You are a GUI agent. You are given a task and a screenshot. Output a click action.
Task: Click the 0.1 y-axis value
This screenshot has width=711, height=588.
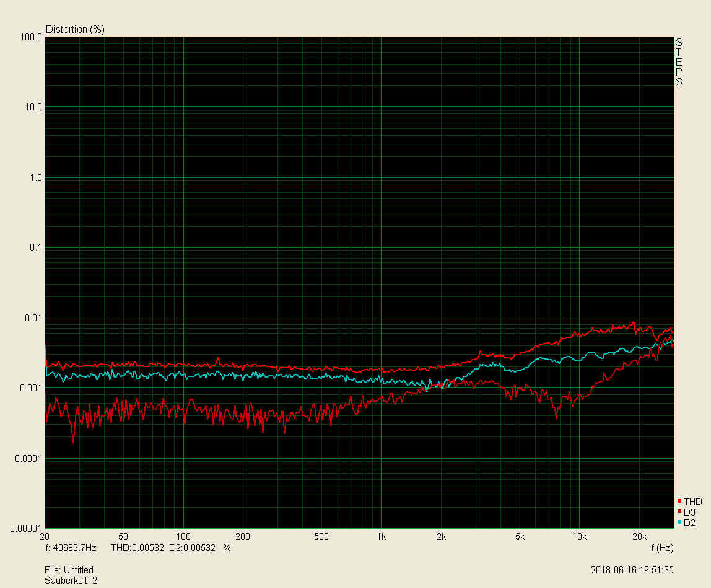coord(36,248)
